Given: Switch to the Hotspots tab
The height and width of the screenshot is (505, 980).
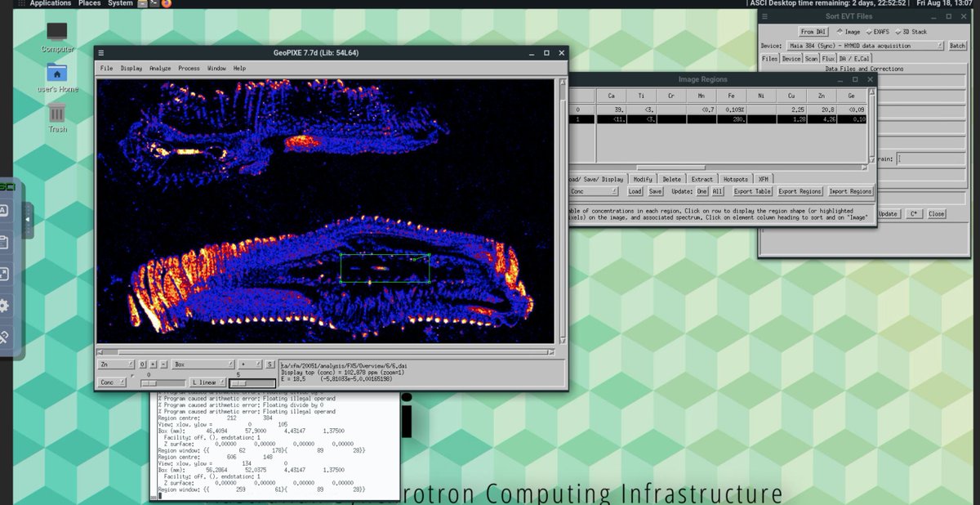Looking at the screenshot, I should (735, 178).
